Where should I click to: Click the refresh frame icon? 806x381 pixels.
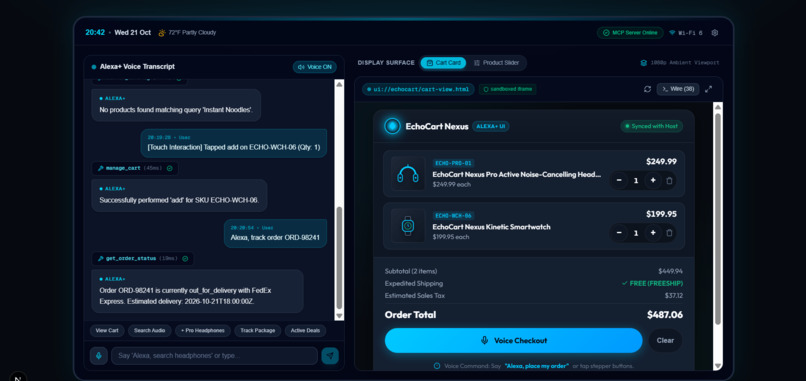[x=647, y=89]
